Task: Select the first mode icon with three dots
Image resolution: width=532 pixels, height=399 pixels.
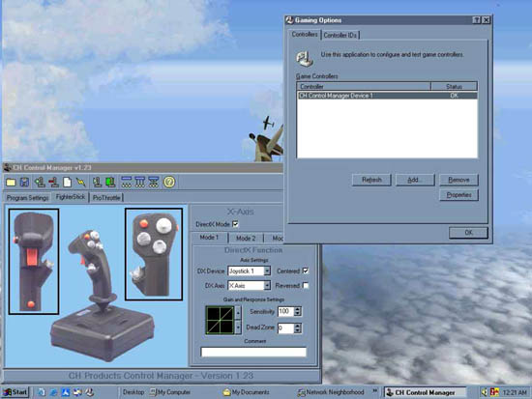Action: [x=127, y=183]
